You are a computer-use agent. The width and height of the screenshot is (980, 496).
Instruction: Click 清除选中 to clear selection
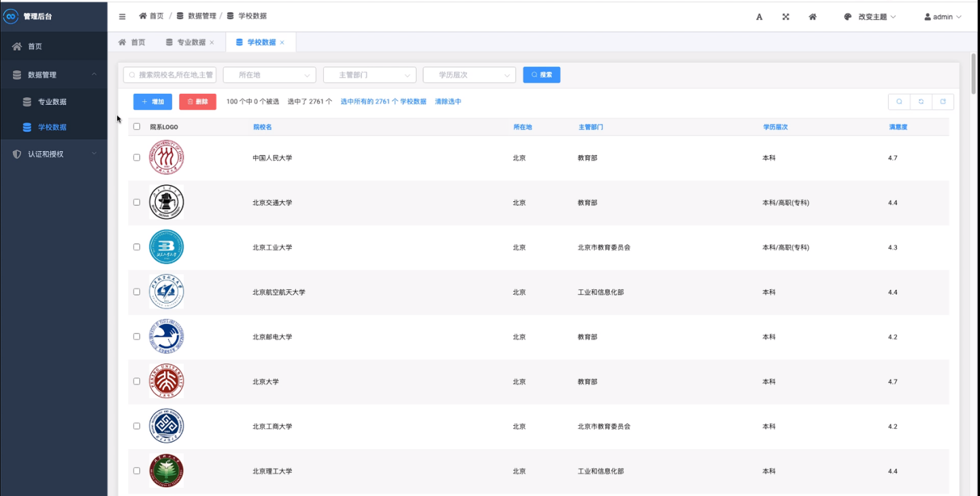(x=448, y=101)
